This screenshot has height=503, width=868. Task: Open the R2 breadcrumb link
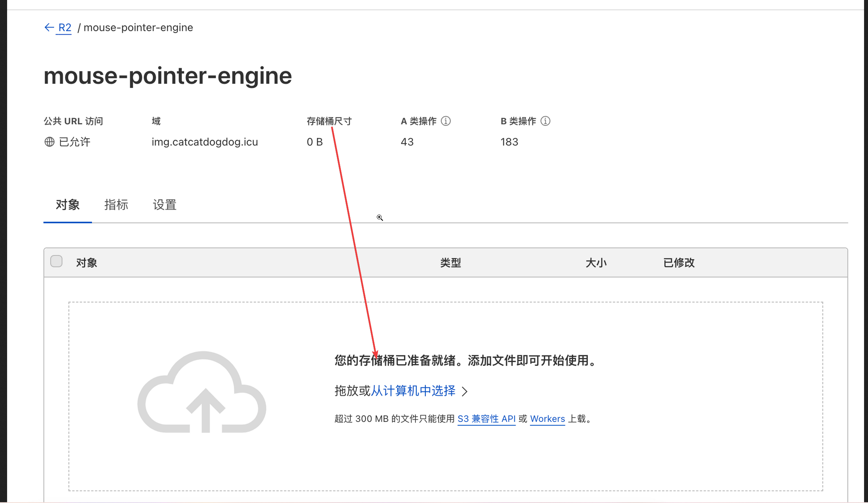pyautogui.click(x=65, y=28)
